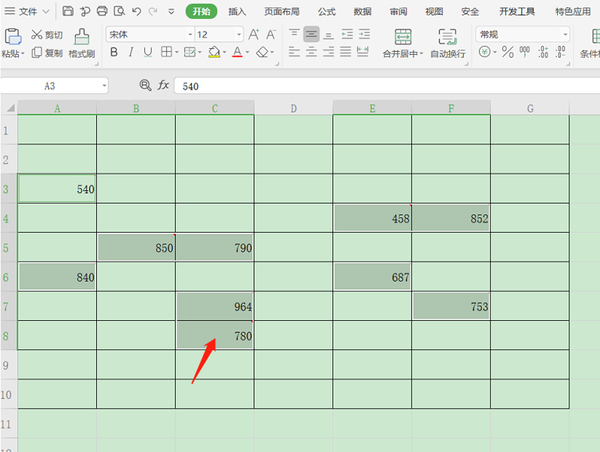Open the 公式 ribbon tab

coord(326,11)
